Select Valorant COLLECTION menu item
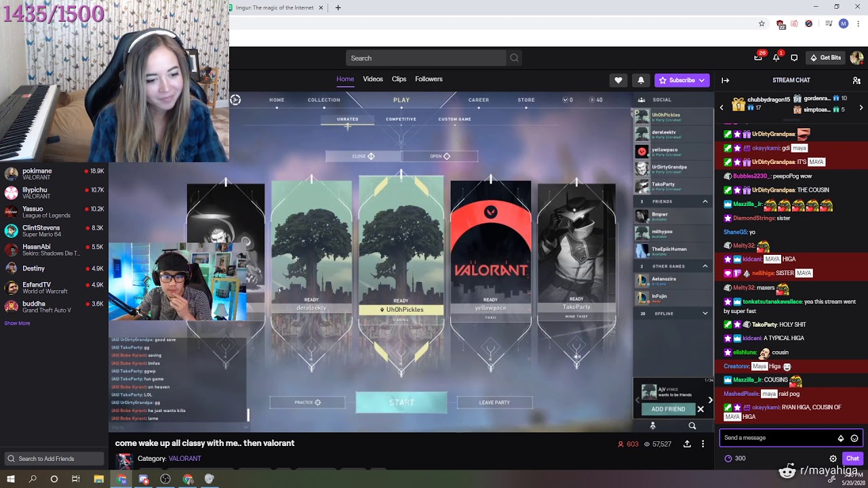 coord(324,100)
